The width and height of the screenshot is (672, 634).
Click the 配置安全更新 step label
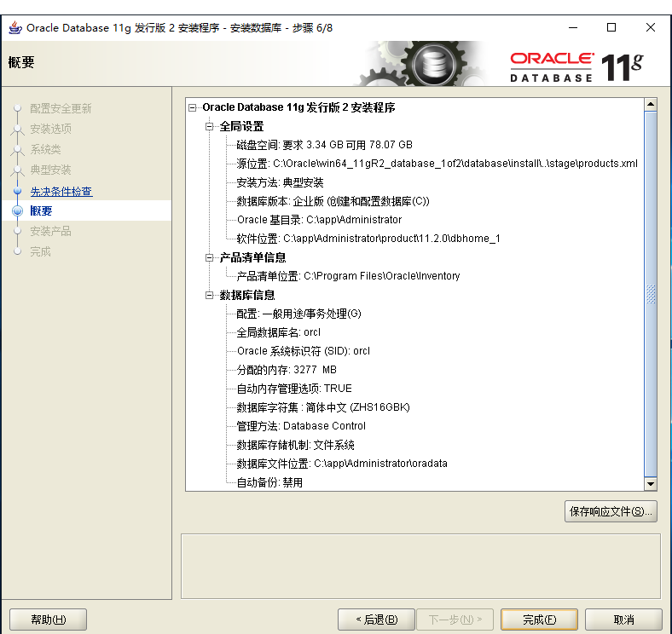tap(61, 108)
